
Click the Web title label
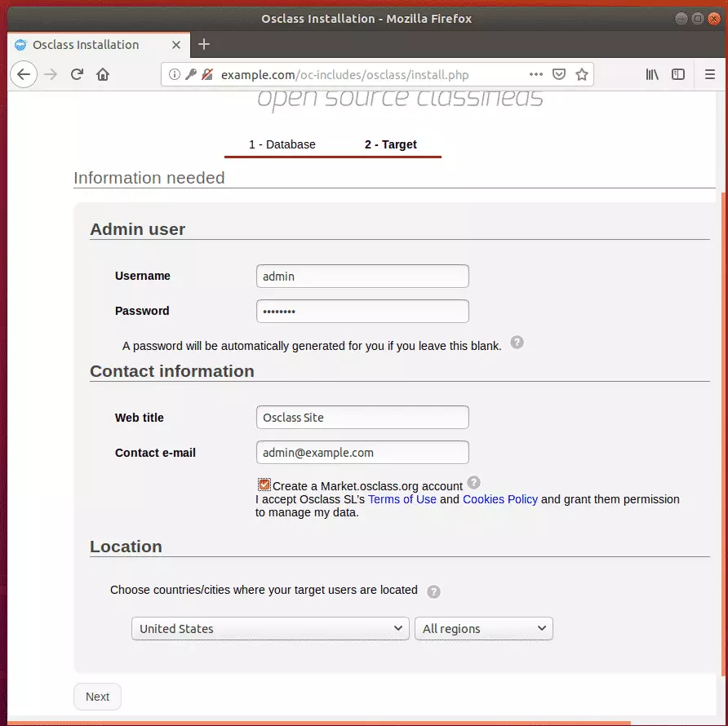point(140,418)
